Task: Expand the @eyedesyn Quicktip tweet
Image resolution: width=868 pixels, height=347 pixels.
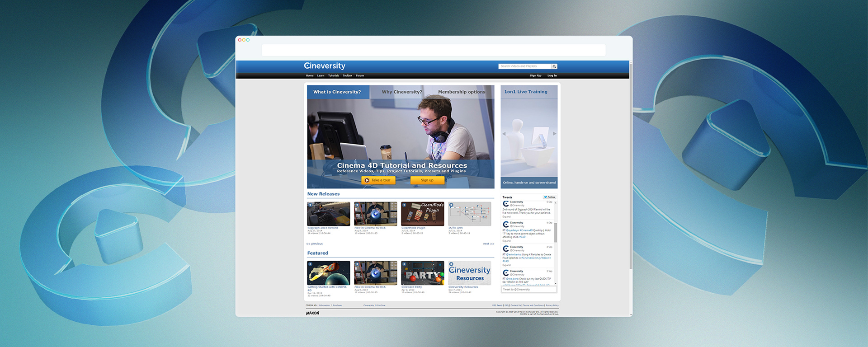Action: tap(506, 241)
